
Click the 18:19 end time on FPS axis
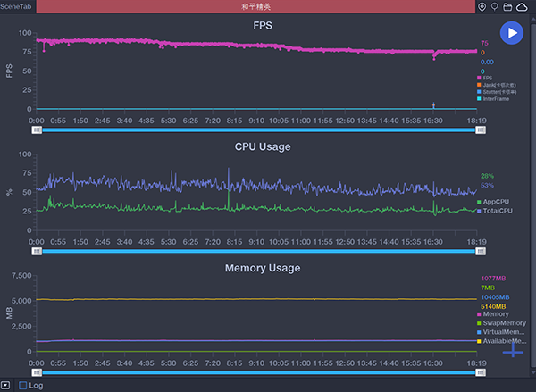(x=476, y=121)
